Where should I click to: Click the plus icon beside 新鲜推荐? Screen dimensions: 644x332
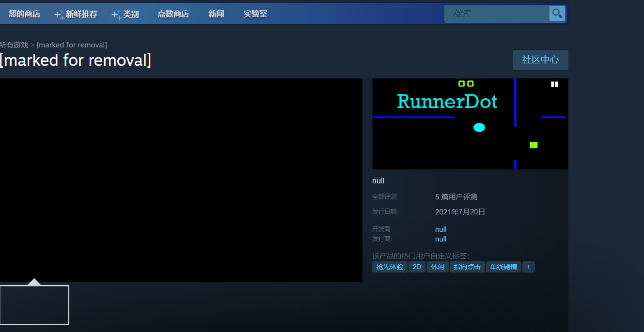59,15
